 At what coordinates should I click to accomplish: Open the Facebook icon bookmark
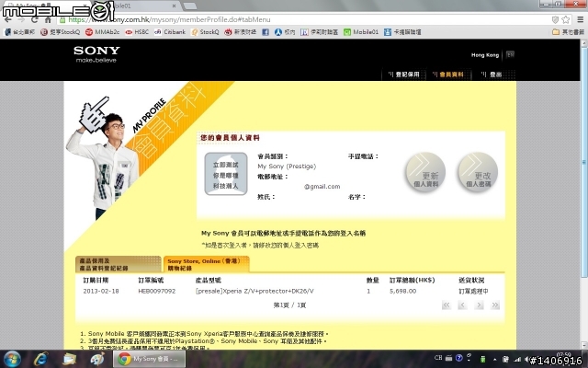pyautogui.click(x=266, y=32)
